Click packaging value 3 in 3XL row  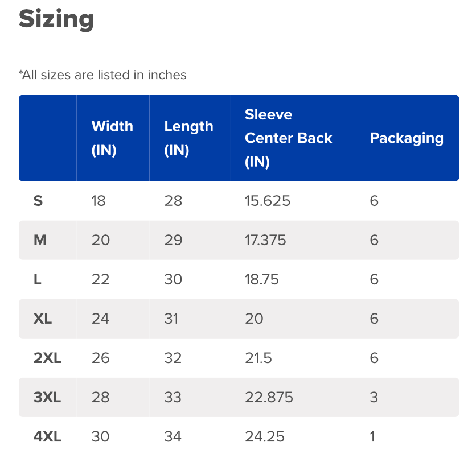tap(374, 397)
